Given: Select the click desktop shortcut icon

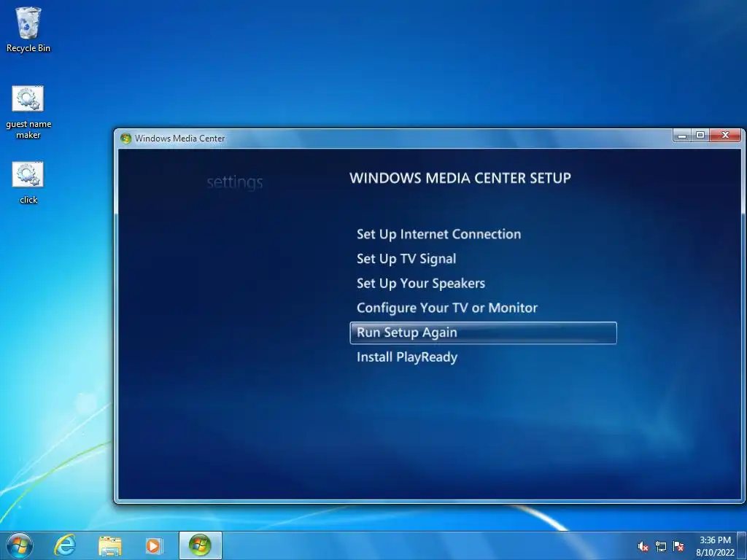Looking at the screenshot, I should [28, 183].
